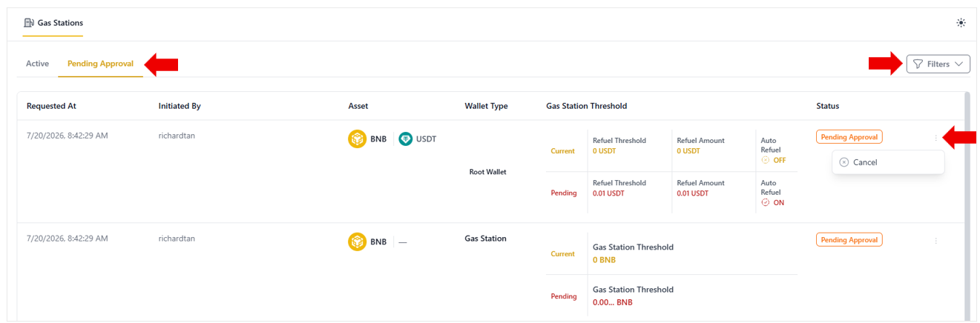The width and height of the screenshot is (980, 323).
Task: Expand the Filters chevron arrow
Action: click(959, 64)
